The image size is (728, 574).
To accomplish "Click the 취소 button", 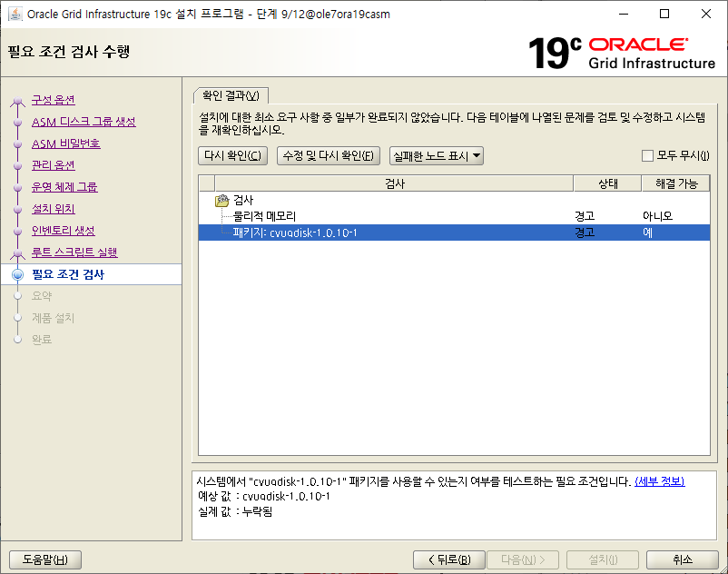I will tap(682, 559).
